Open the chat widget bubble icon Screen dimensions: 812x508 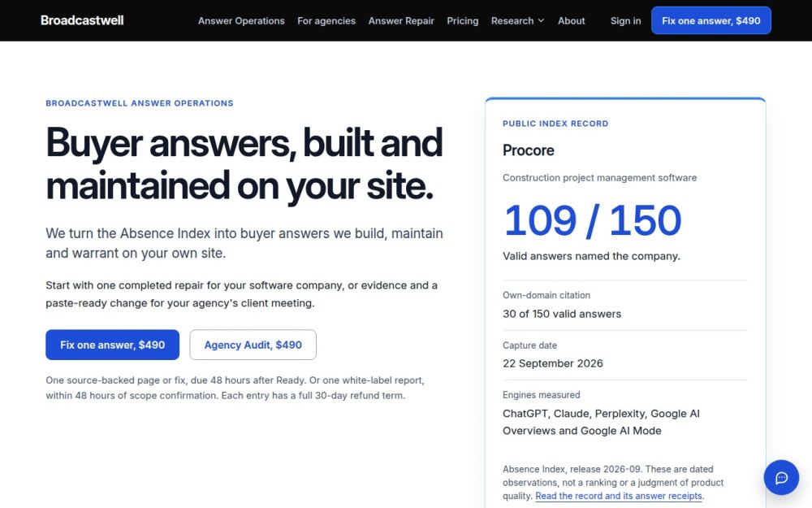click(x=781, y=477)
